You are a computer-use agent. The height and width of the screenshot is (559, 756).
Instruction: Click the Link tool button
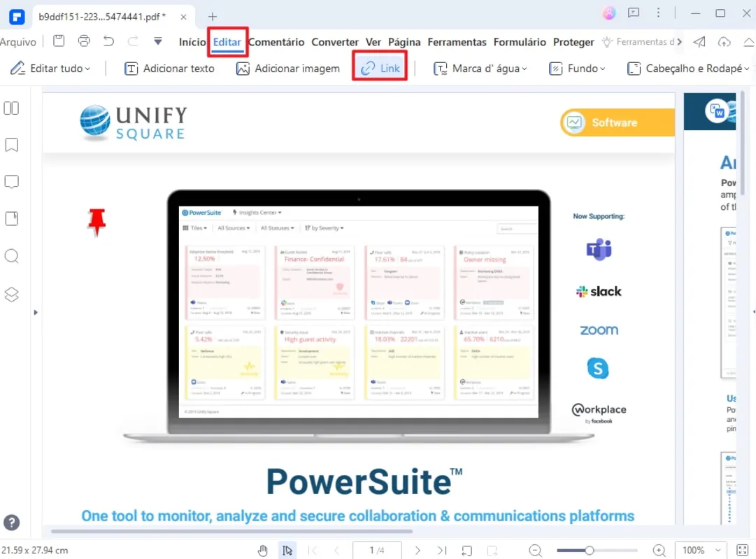(380, 69)
